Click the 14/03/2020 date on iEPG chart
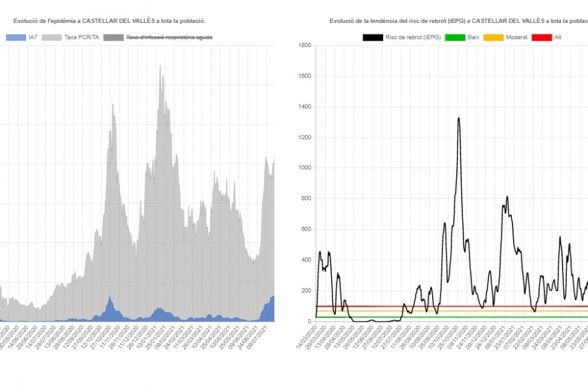The image size is (588, 392). 306,336
